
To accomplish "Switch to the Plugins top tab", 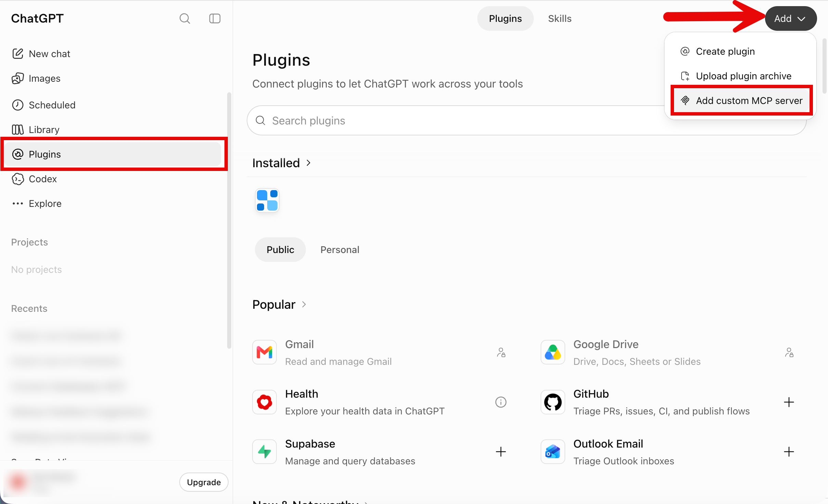I will pos(505,18).
